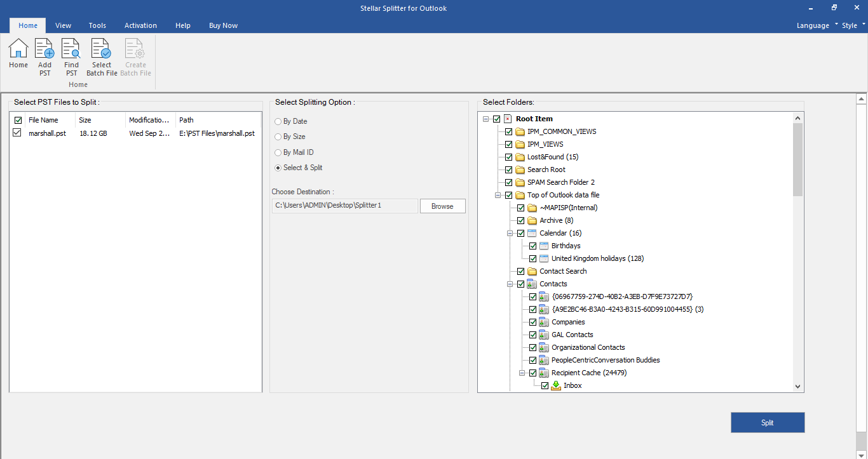Open the Activation ribbon tab
The width and height of the screenshot is (868, 459).
coord(140,25)
